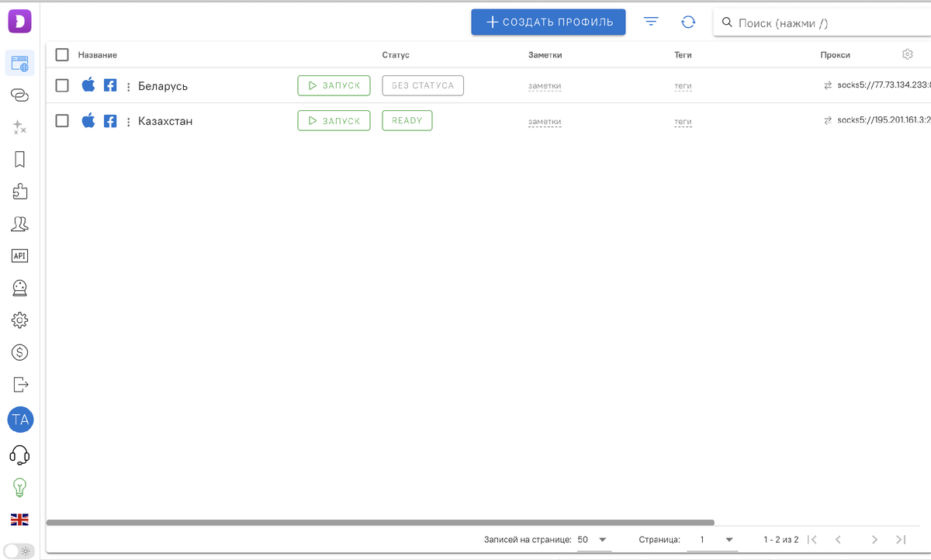Edit теги for Беларусь row
Image resolution: width=931 pixels, height=560 pixels.
tap(683, 86)
